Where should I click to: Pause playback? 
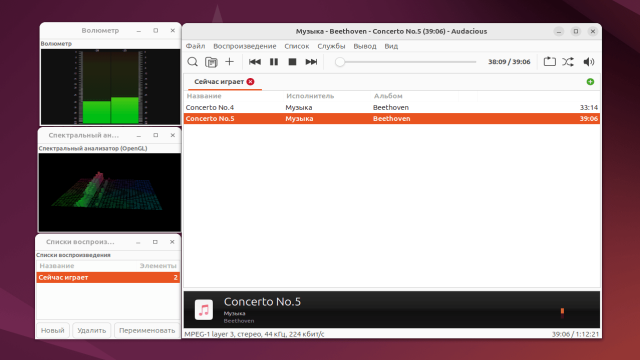click(274, 62)
